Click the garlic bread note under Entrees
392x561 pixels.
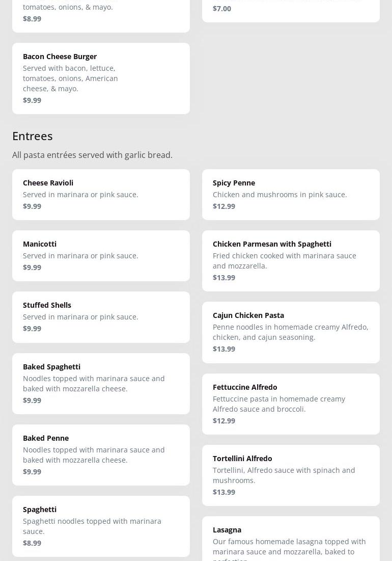pos(92,155)
